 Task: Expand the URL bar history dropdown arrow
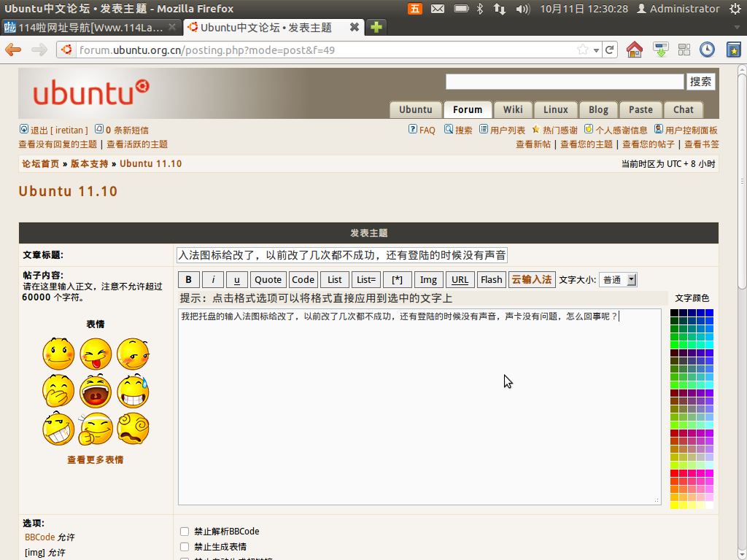coord(596,50)
